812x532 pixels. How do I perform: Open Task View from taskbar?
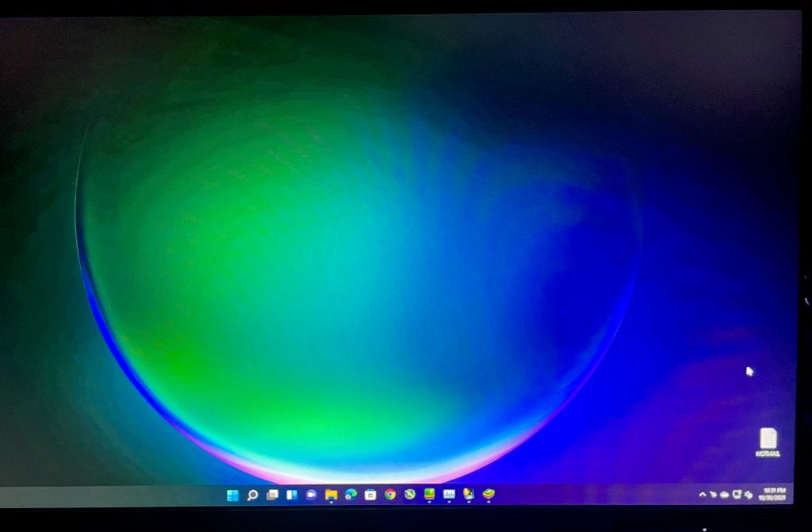click(272, 496)
